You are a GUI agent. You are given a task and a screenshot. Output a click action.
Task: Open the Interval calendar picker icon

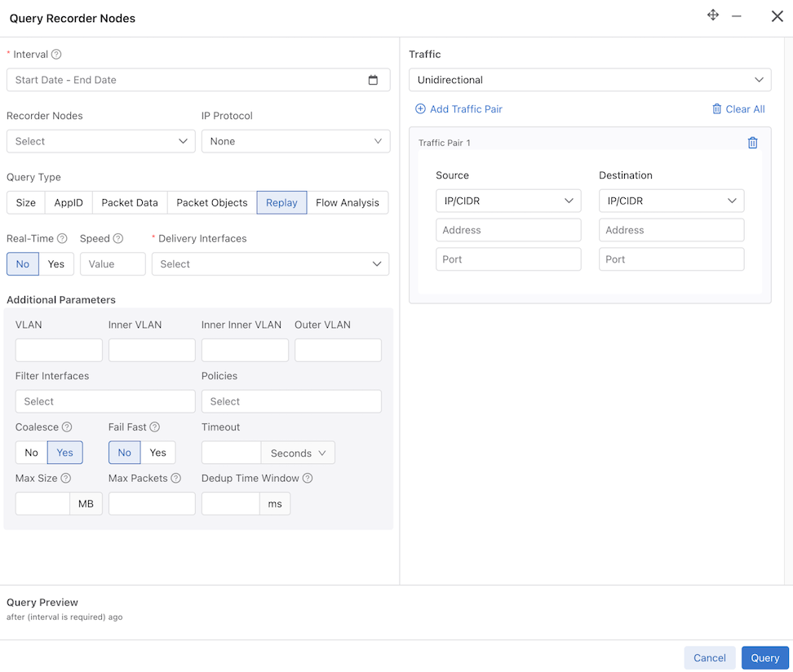point(373,80)
